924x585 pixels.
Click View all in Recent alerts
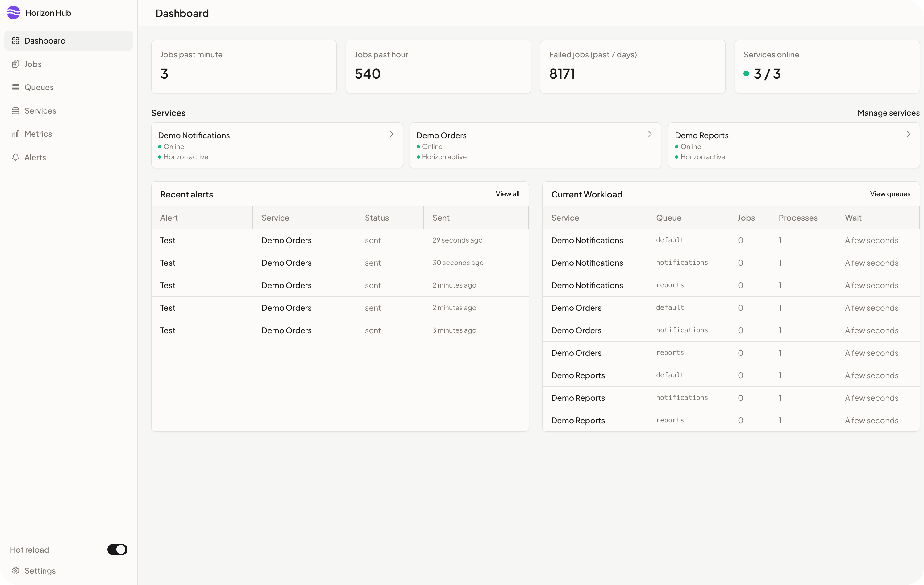(x=507, y=194)
